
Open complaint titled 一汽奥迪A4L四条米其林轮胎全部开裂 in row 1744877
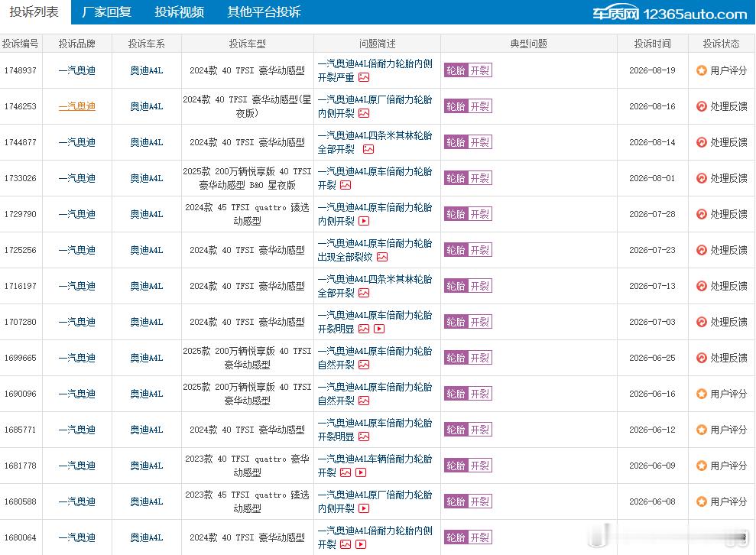[x=375, y=142]
